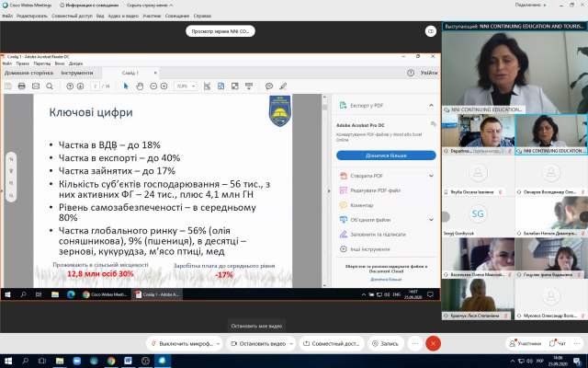Click the floating layout icon beside the screen viewer pill
This screenshot has height=368, width=588.
(431, 31)
